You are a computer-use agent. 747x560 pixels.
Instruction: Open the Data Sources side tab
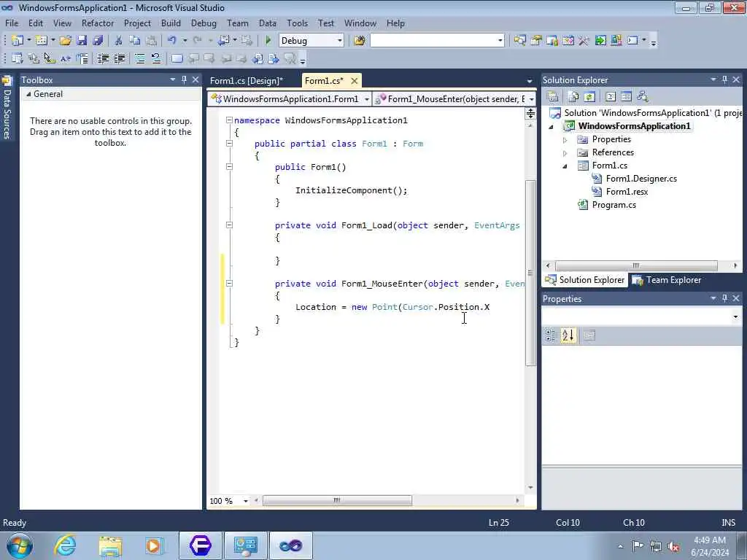click(x=7, y=109)
